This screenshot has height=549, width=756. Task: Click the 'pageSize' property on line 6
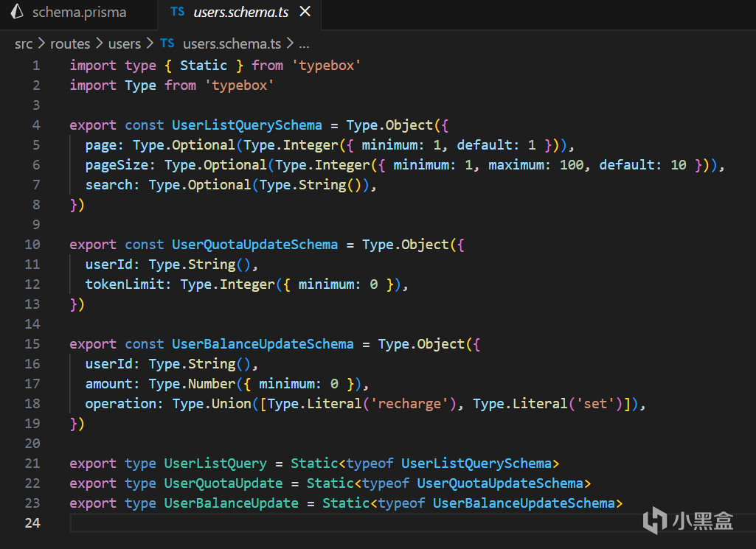click(117, 165)
